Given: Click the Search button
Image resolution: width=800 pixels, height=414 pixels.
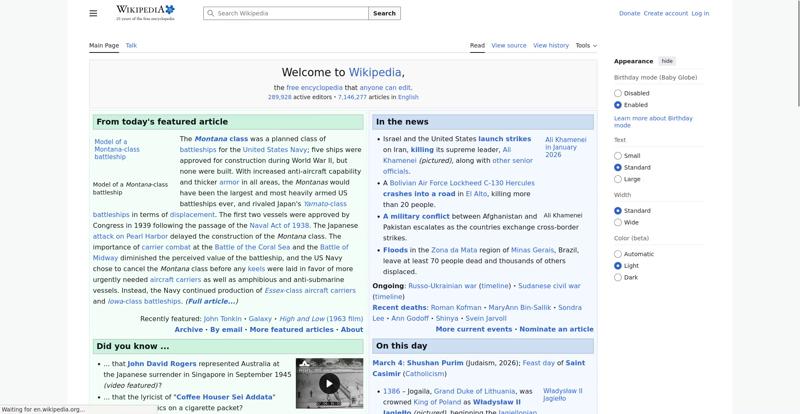Looking at the screenshot, I should coord(384,14).
